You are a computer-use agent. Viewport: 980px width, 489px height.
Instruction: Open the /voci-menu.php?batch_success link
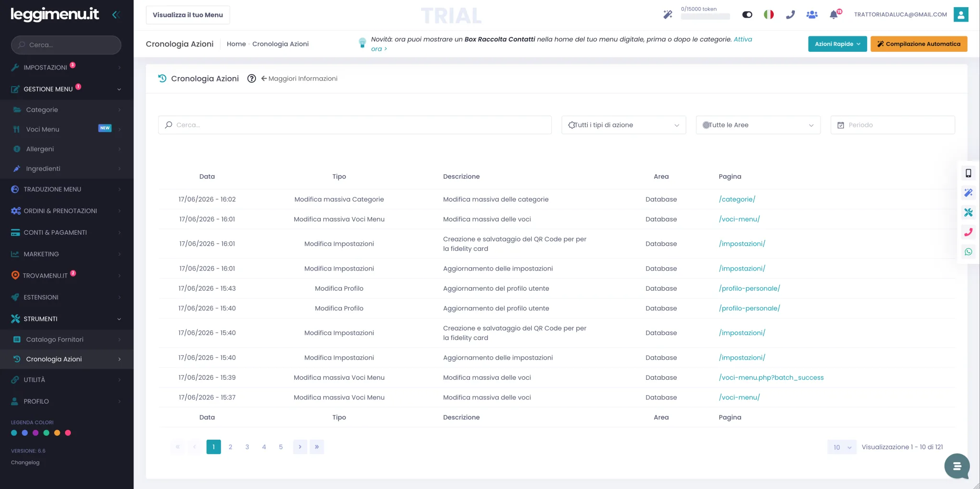point(771,377)
